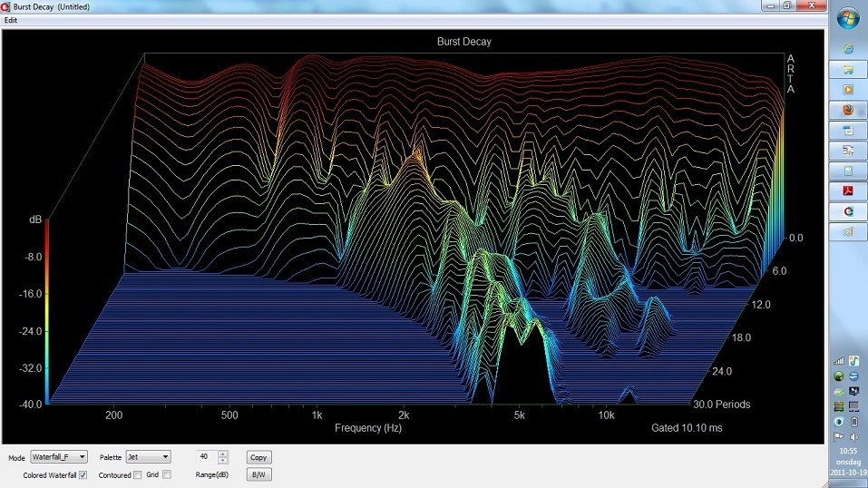Screen dimensions: 868x488
Task: Click the B/W button
Action: pyautogui.click(x=258, y=474)
